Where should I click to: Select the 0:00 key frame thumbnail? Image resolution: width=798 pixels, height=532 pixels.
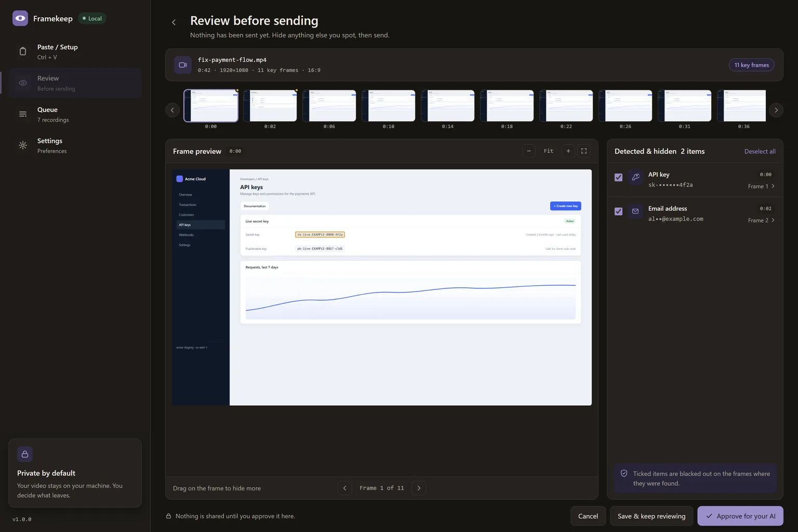tap(211, 106)
